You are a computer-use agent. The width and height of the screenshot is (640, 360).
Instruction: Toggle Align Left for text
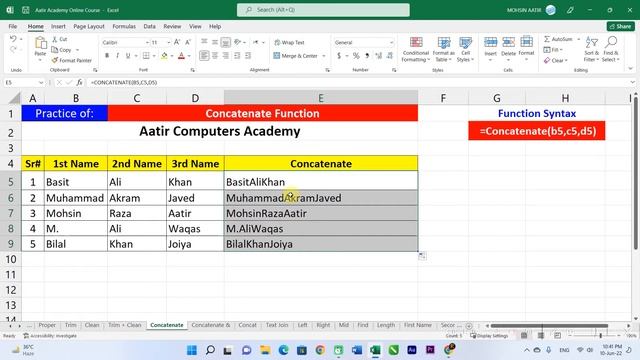click(x=204, y=56)
